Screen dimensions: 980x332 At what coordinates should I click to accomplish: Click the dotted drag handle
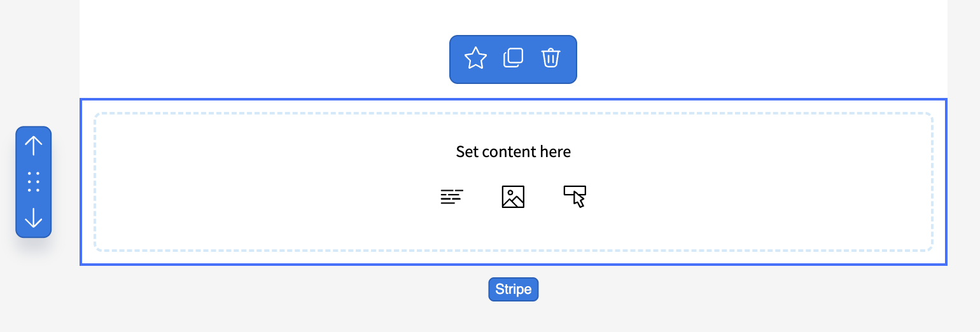pos(33,182)
